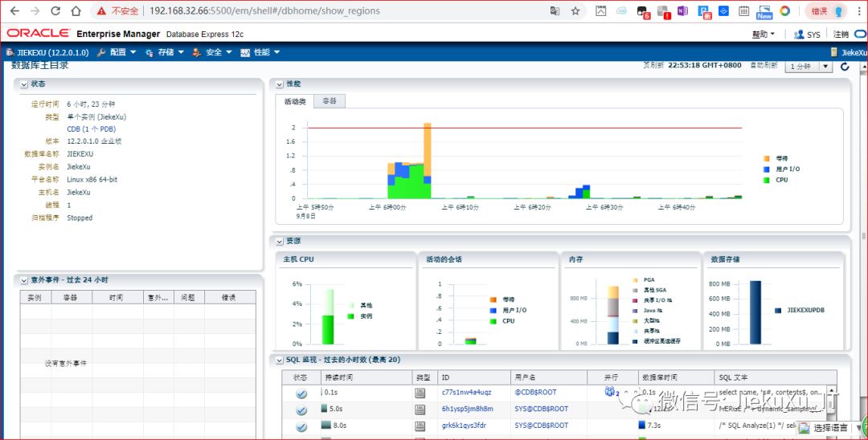Reload the page with browser reload button
This screenshot has width=868, height=440.
55,11
